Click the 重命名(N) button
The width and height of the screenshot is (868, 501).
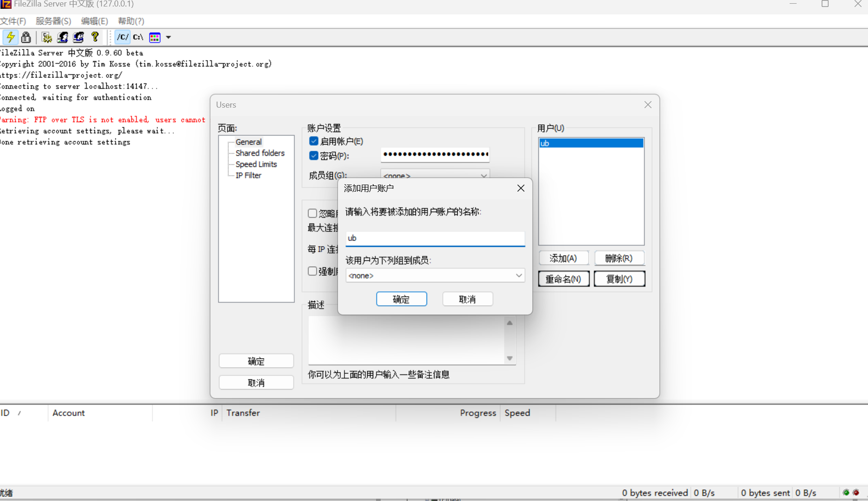click(564, 279)
